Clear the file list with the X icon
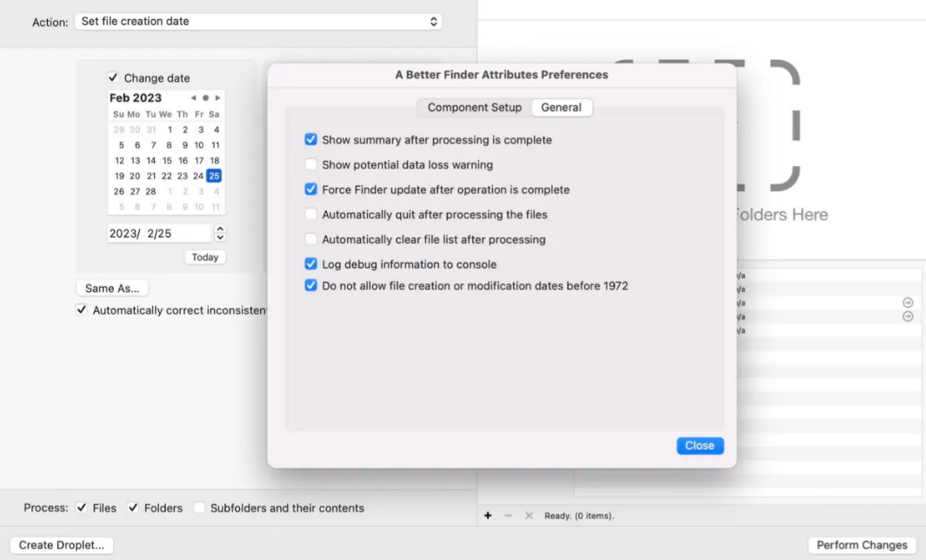The height and width of the screenshot is (560, 926). coord(529,516)
